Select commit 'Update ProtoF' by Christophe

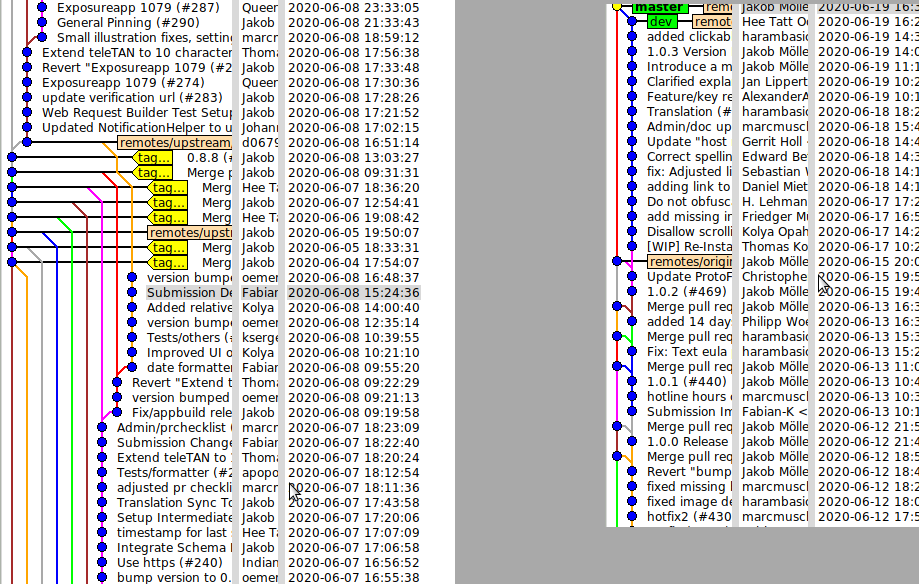click(x=689, y=276)
